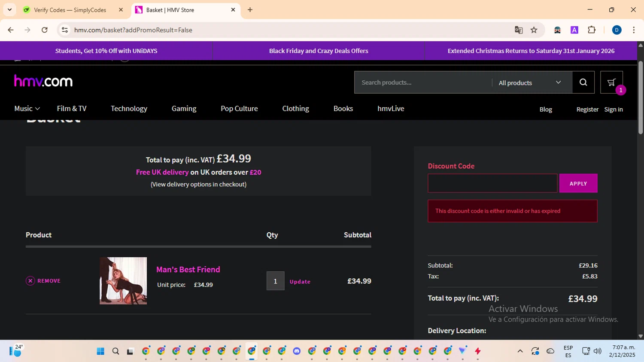This screenshot has width=644, height=362.
Task: Click the search magnifier button
Action: coord(583,82)
